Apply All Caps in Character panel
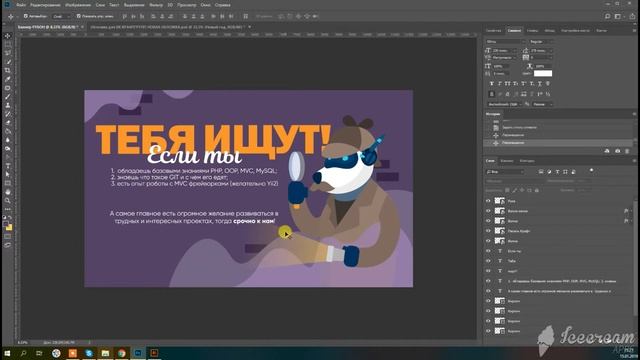The image size is (640, 360). click(507, 84)
